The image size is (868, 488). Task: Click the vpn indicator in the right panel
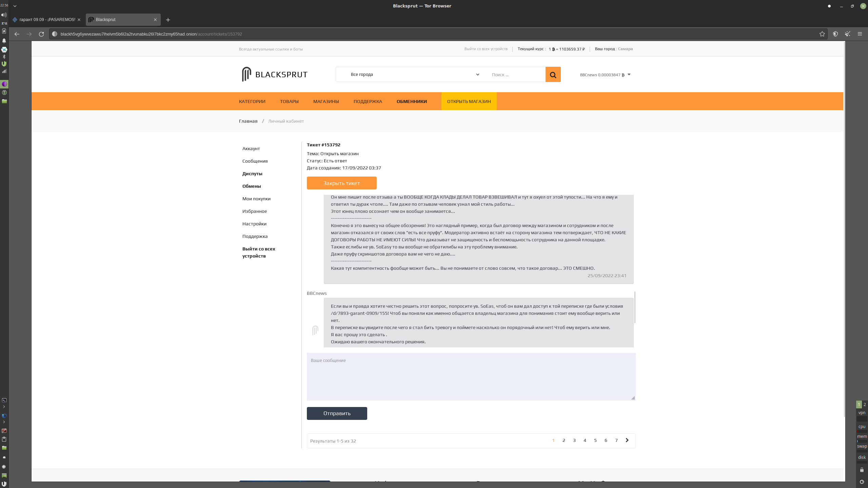[x=862, y=413]
